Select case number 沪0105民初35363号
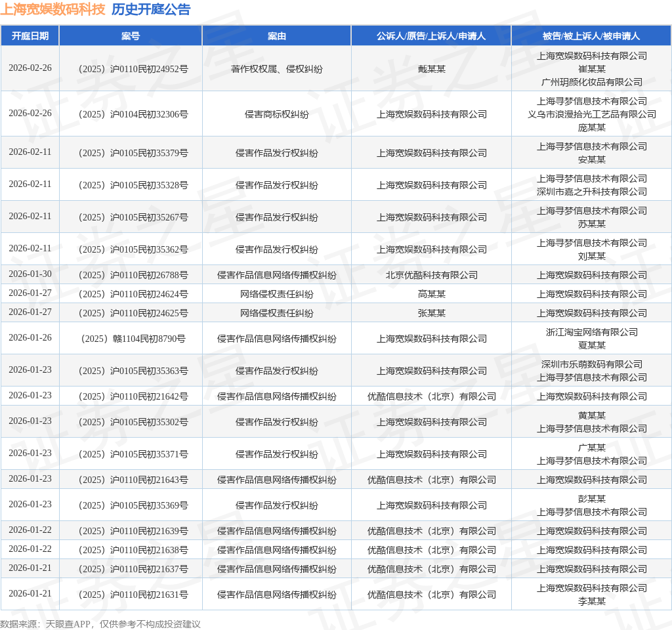This screenshot has width=672, height=630. pos(149,371)
